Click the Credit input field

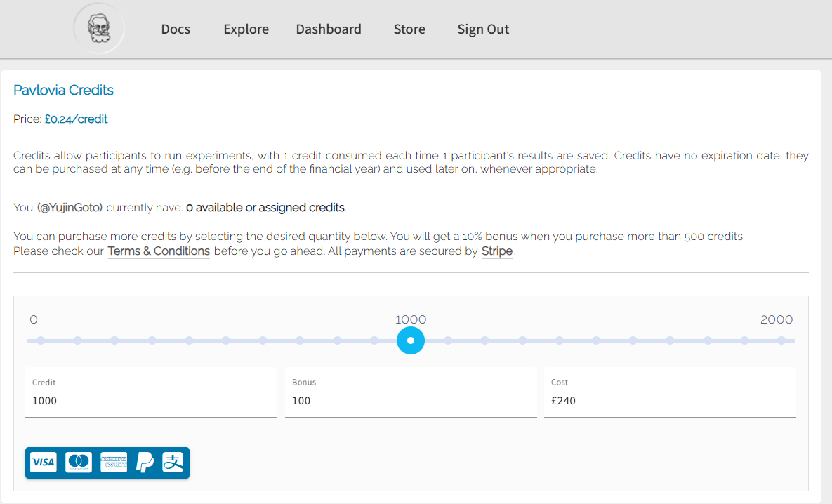click(x=151, y=401)
